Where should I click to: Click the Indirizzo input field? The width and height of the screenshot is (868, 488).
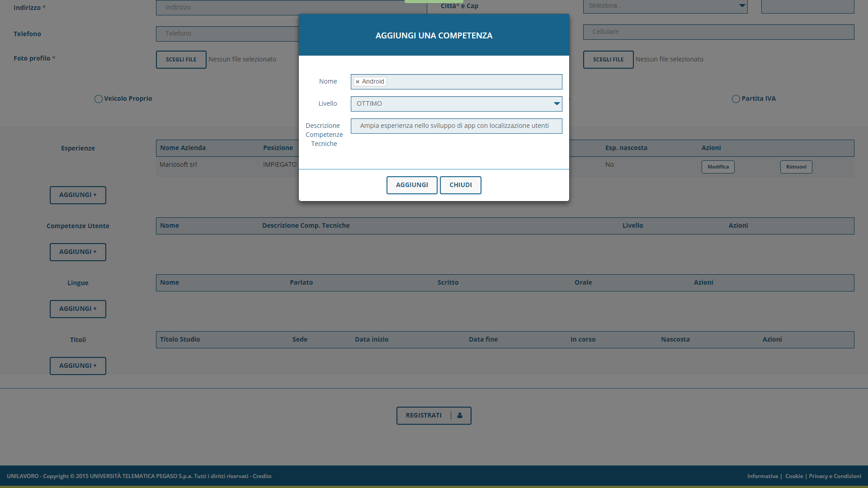click(x=291, y=7)
